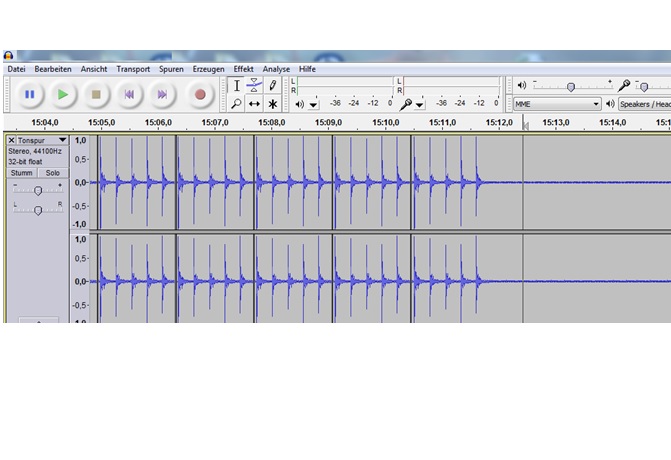Skip to end of the track
671x460 pixels.
(162, 95)
